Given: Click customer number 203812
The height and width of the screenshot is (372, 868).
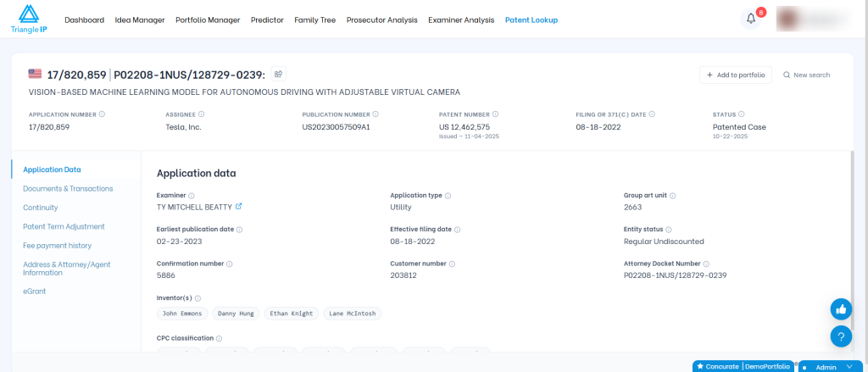Looking at the screenshot, I should click(x=403, y=275).
